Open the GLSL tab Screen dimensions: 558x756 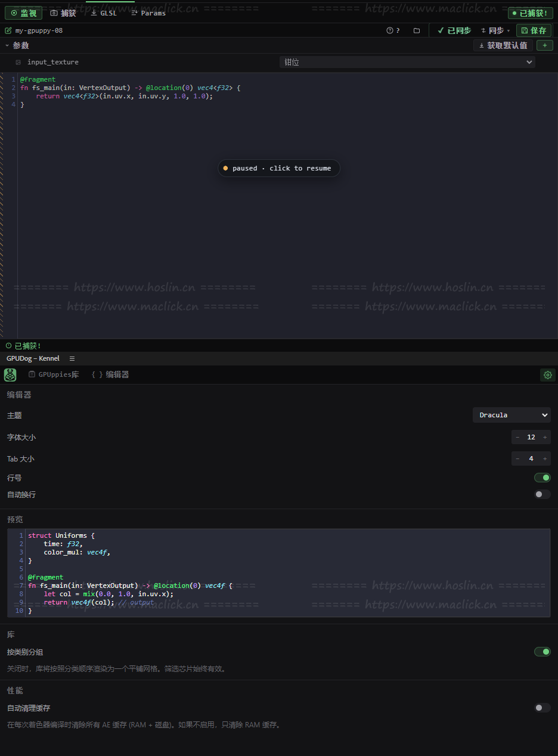[104, 13]
